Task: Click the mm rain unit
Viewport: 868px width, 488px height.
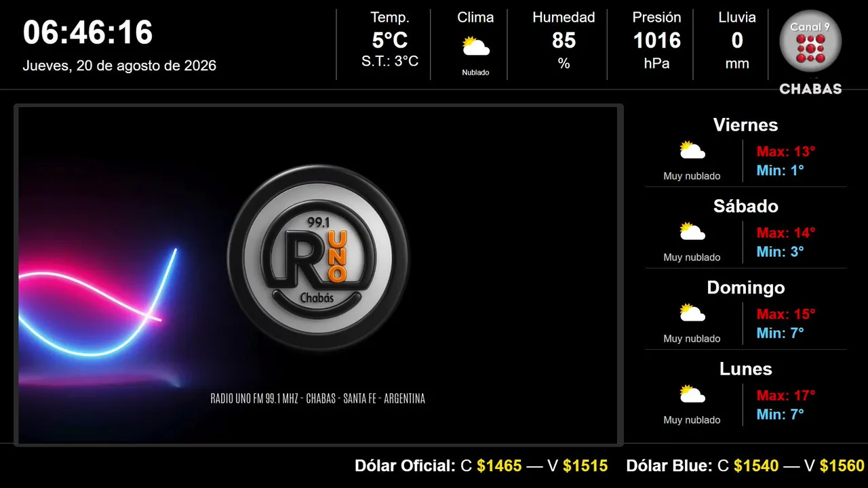Action: (x=737, y=64)
